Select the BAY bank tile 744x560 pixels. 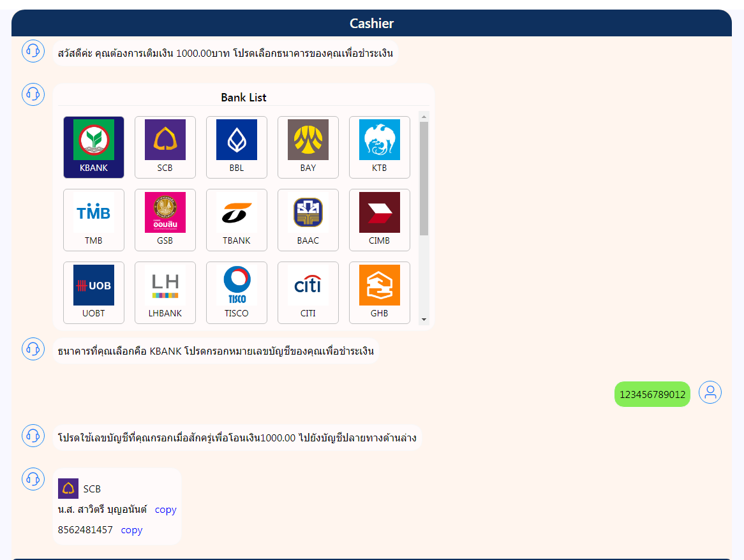(x=308, y=147)
